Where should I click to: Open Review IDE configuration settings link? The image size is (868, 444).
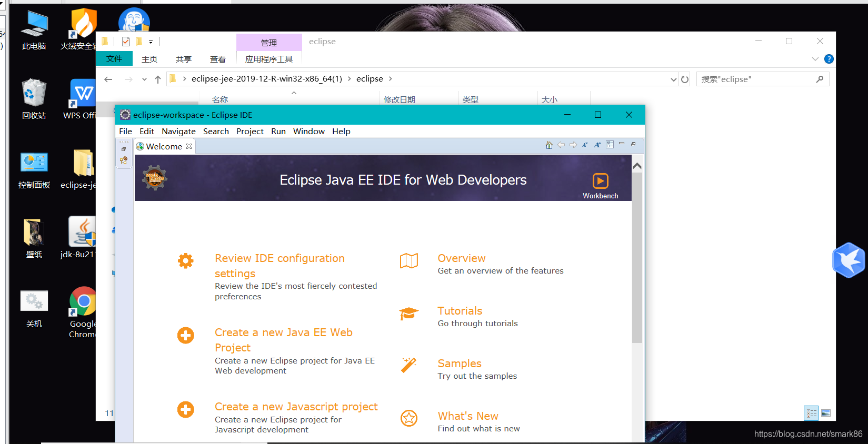(x=280, y=266)
